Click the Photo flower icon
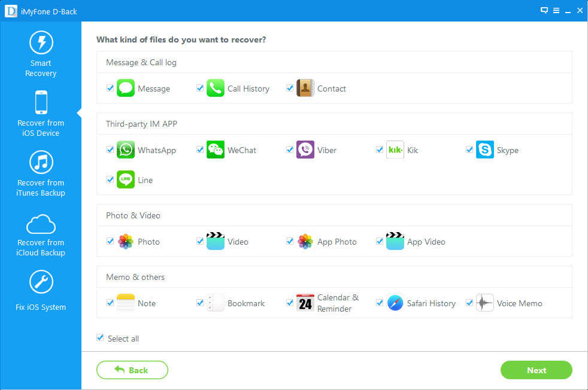The image size is (588, 390). [x=126, y=241]
